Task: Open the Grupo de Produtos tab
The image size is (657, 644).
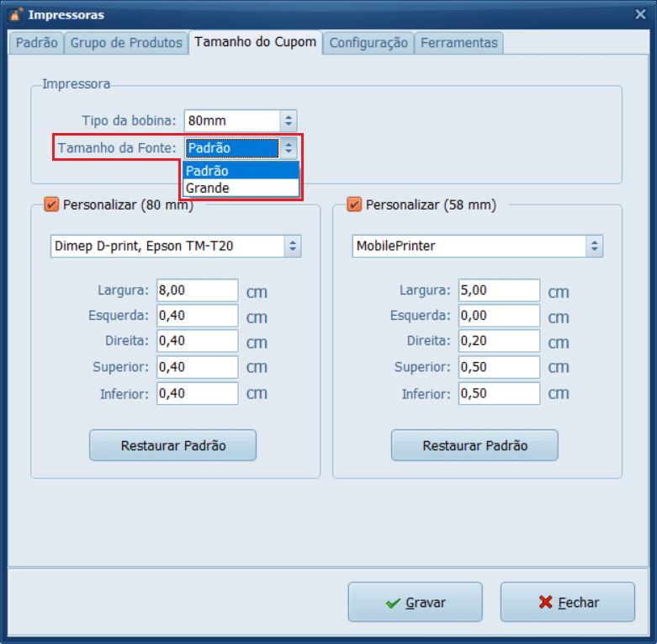Action: tap(126, 43)
